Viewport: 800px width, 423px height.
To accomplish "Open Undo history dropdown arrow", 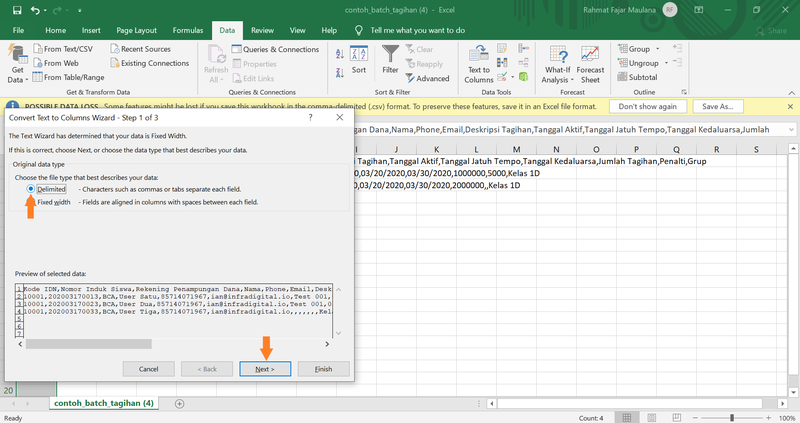I will [45, 10].
